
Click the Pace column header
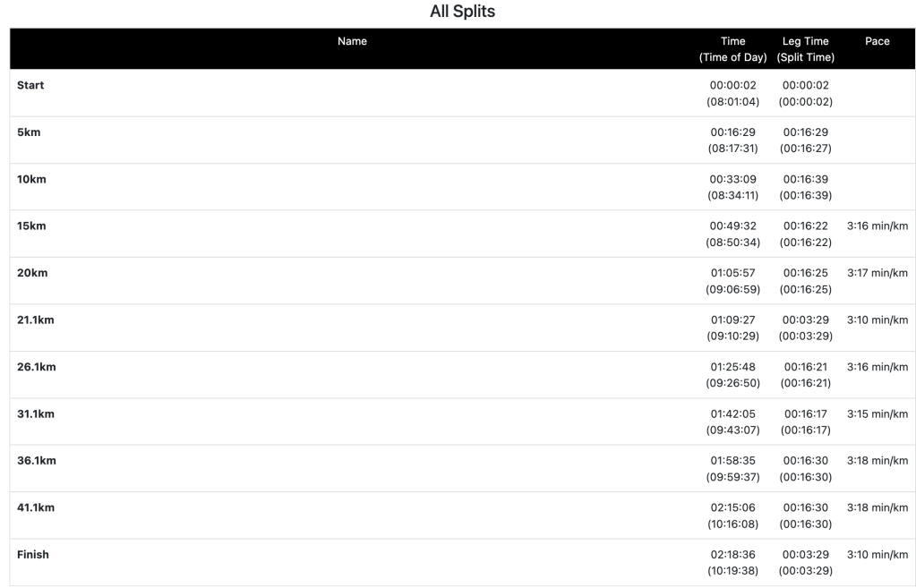tap(877, 41)
